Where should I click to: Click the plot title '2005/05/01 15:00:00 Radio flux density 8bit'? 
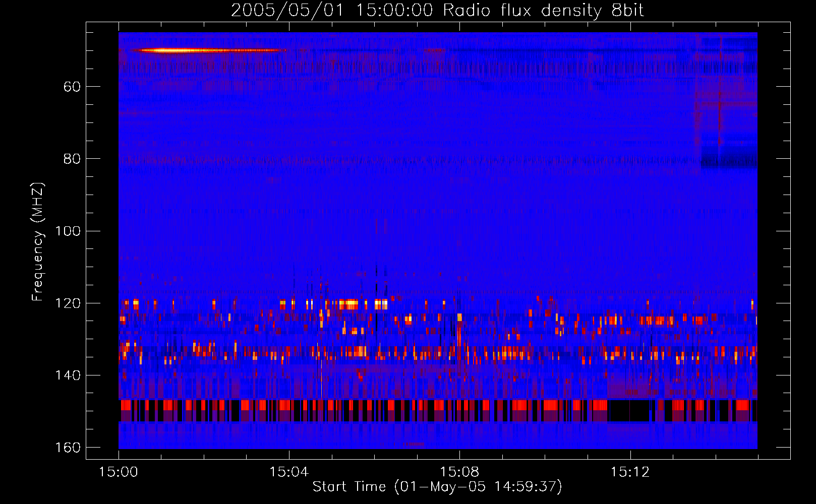pos(437,10)
